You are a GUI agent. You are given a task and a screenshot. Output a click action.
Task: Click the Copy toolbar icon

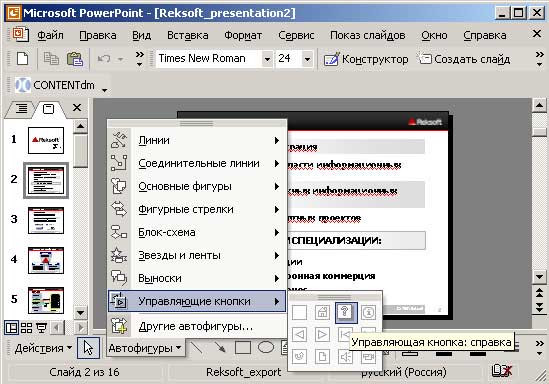[51, 58]
